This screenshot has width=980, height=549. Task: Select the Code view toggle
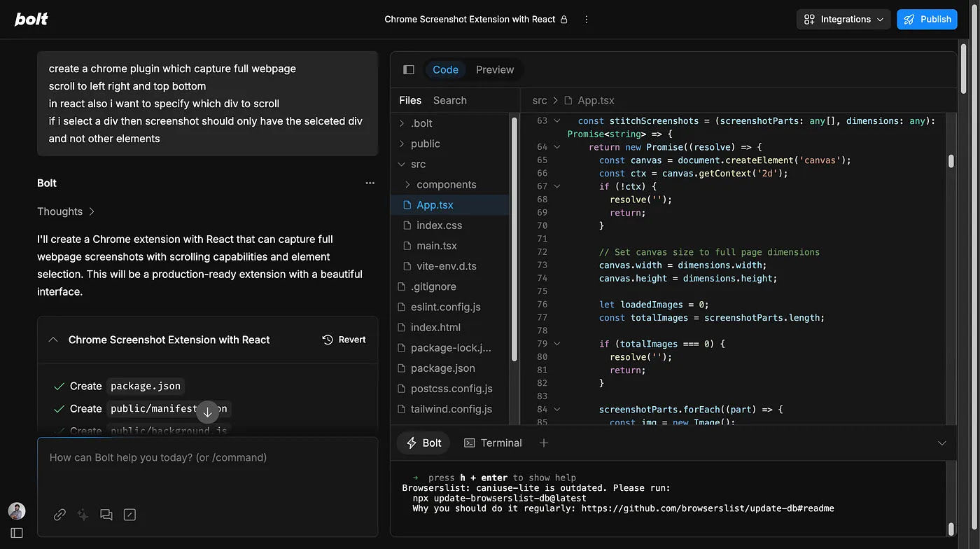pyautogui.click(x=445, y=69)
